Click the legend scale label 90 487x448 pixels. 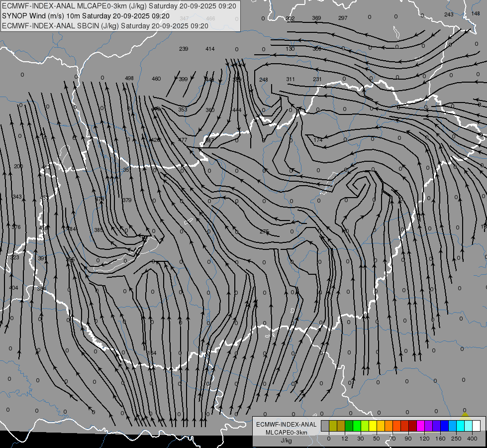pos(408,439)
